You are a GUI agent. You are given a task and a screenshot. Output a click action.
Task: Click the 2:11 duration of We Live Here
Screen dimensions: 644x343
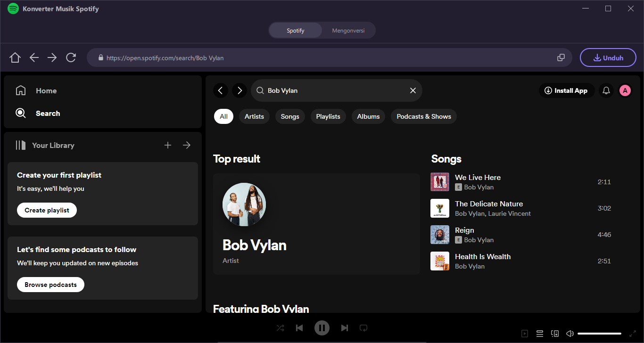click(x=604, y=182)
